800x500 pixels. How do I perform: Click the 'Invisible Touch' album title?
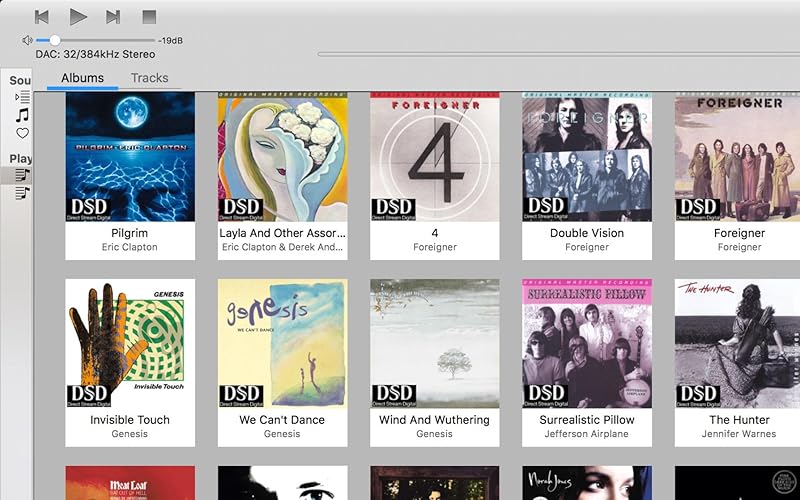130,420
